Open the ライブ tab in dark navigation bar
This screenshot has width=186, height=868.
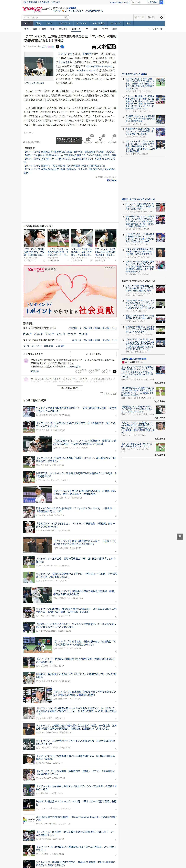click(x=49, y=24)
